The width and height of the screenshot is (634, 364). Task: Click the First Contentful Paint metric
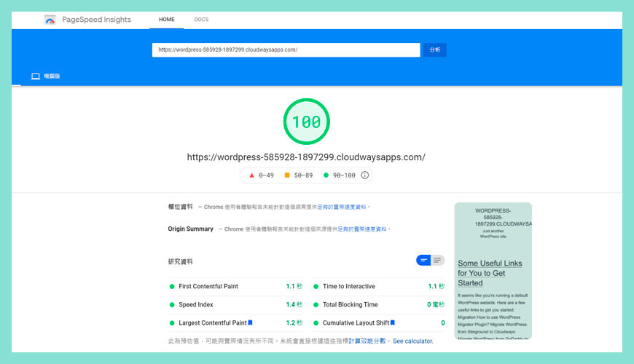click(x=208, y=286)
